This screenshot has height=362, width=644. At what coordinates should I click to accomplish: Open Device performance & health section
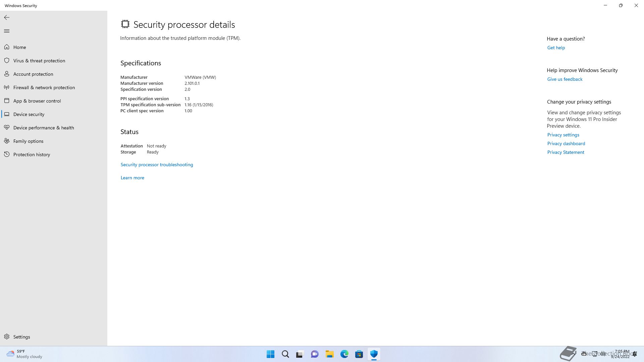pos(44,128)
